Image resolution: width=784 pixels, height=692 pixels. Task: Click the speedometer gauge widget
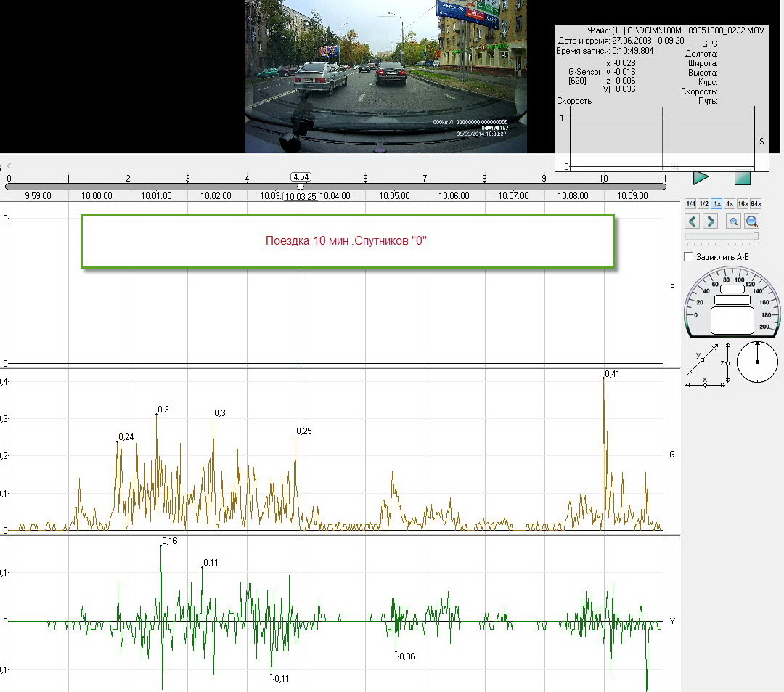(x=732, y=303)
